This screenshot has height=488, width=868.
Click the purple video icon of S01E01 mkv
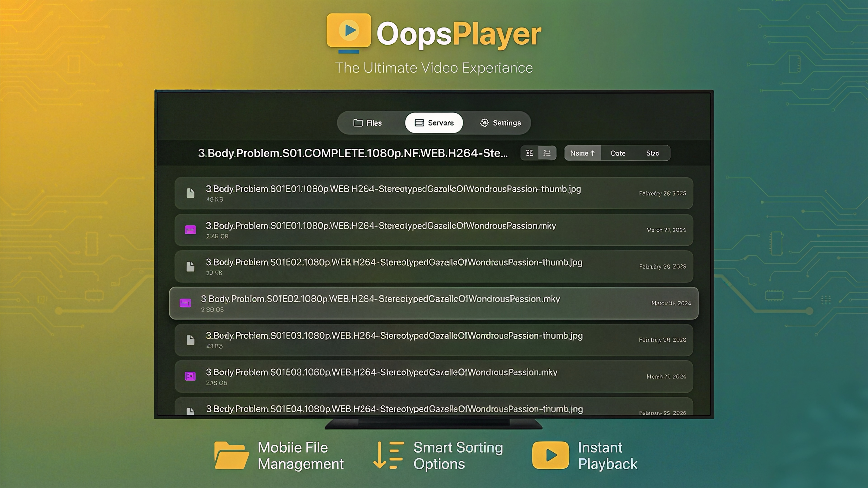pyautogui.click(x=190, y=230)
